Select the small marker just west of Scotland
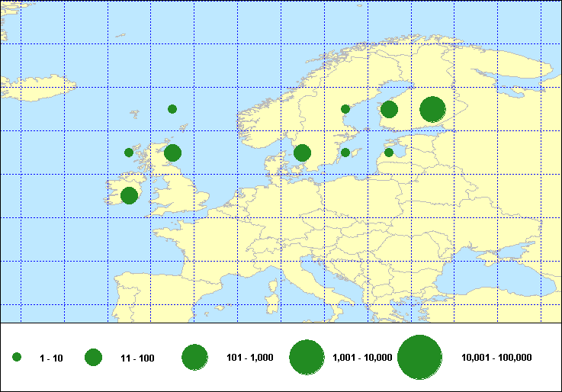 click(x=129, y=153)
